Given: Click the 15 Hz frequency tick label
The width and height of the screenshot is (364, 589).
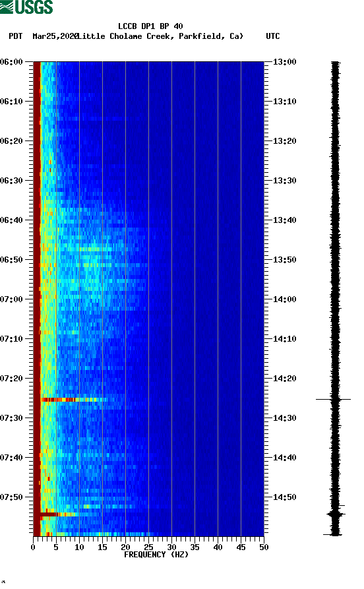Looking at the screenshot, I should [x=102, y=547].
